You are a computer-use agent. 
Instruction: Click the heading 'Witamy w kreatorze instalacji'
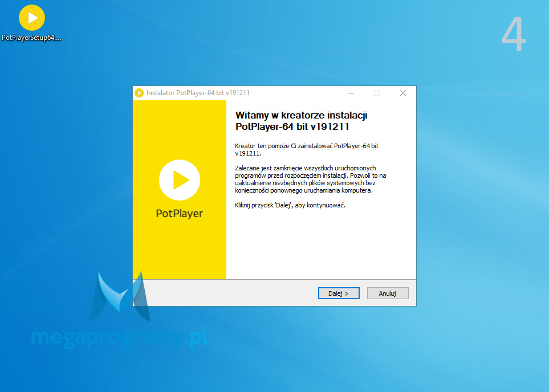301,115
